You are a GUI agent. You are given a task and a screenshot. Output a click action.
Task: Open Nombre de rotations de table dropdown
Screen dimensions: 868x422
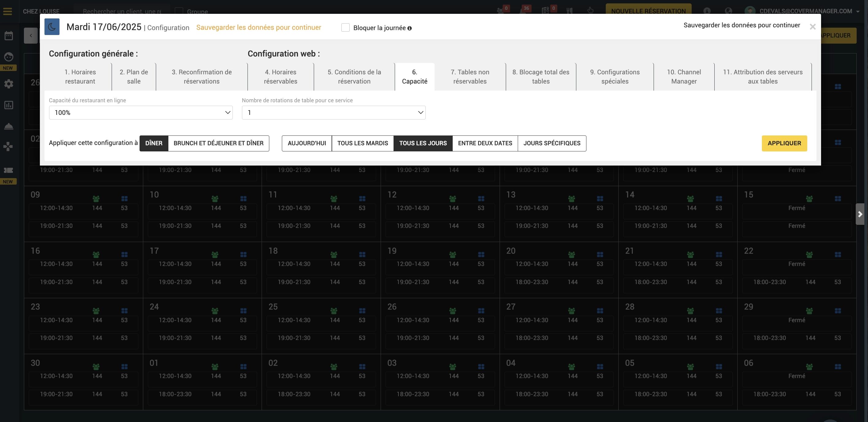[x=333, y=112]
